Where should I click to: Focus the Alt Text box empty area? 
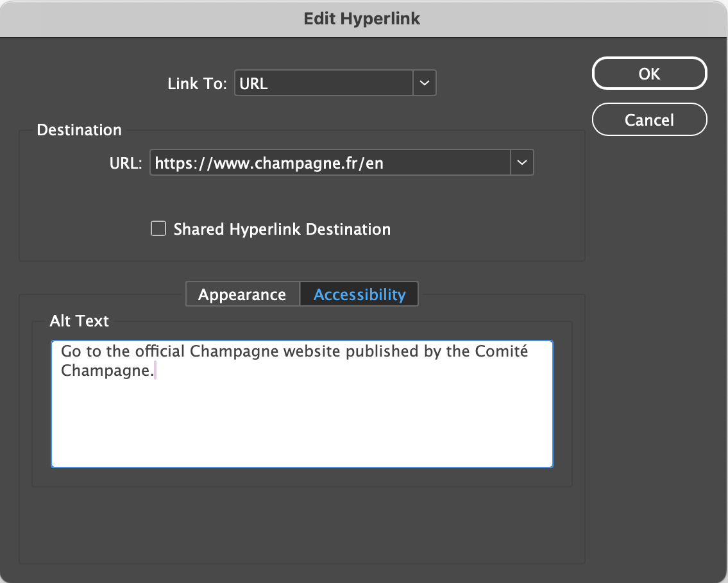301,423
